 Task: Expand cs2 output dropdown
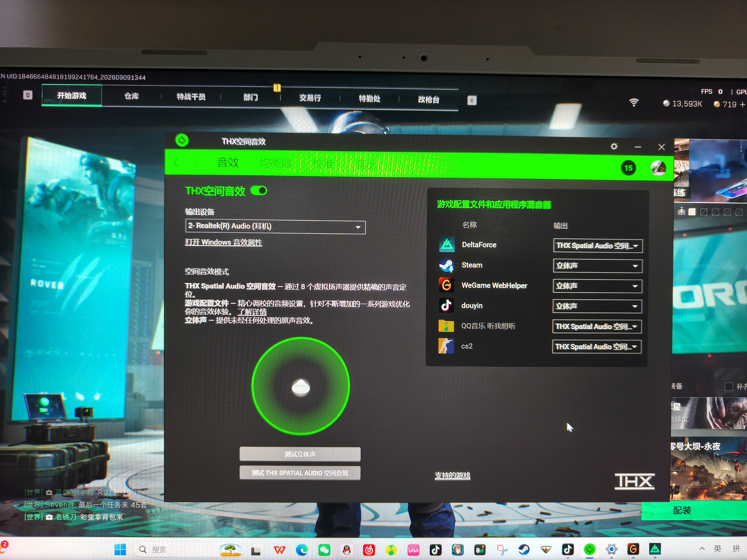coord(596,346)
